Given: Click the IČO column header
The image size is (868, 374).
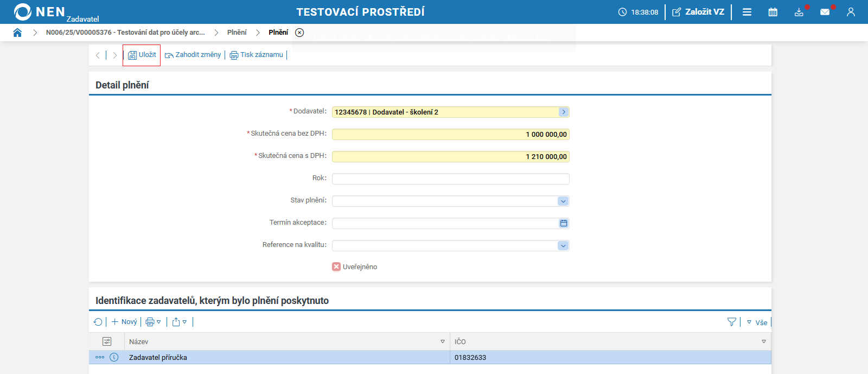Looking at the screenshot, I should (610, 341).
